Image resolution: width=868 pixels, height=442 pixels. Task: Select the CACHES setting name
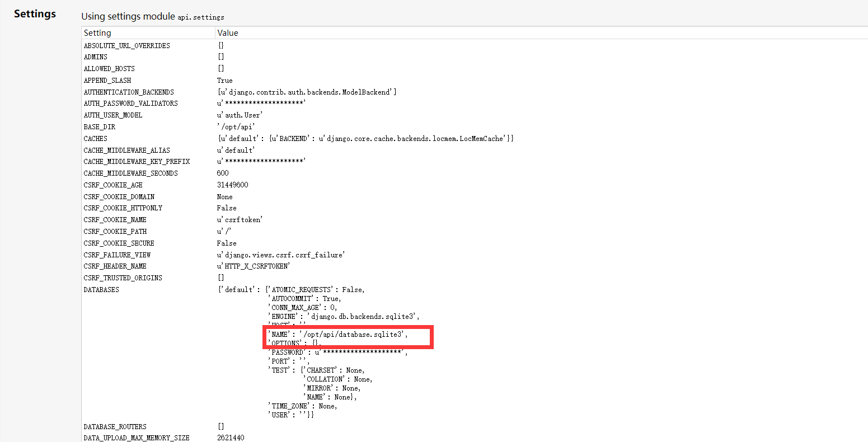(x=96, y=139)
